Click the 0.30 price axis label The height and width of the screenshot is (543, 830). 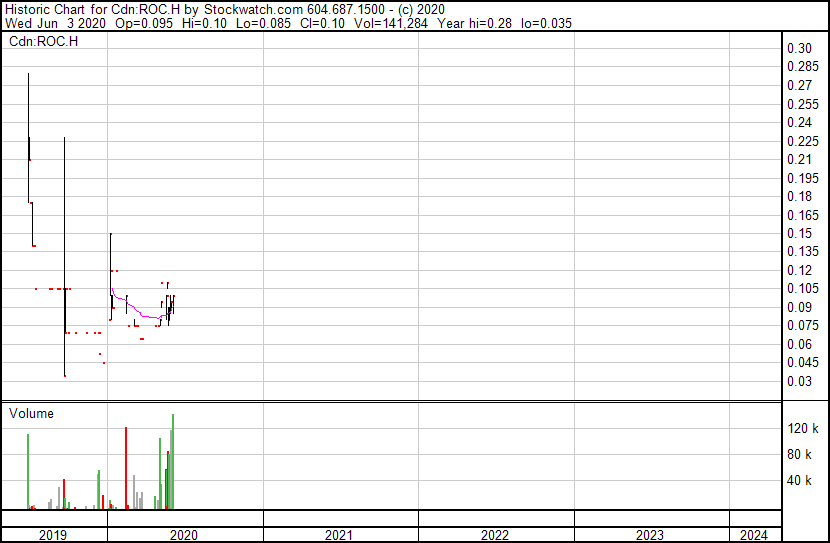(799, 48)
